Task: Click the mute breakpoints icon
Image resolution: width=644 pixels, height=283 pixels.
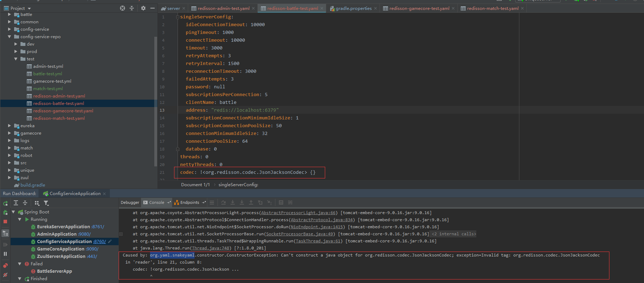Action: (5, 275)
